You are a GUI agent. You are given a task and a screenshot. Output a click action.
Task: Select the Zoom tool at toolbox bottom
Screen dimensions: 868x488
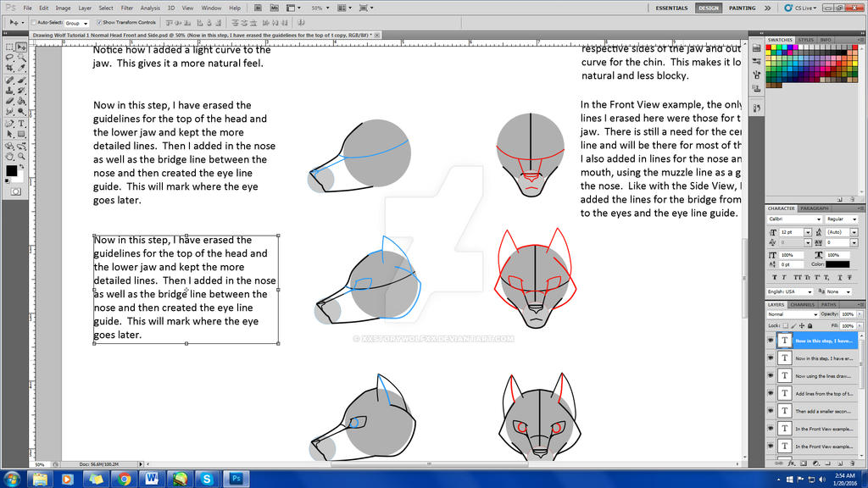coord(21,157)
